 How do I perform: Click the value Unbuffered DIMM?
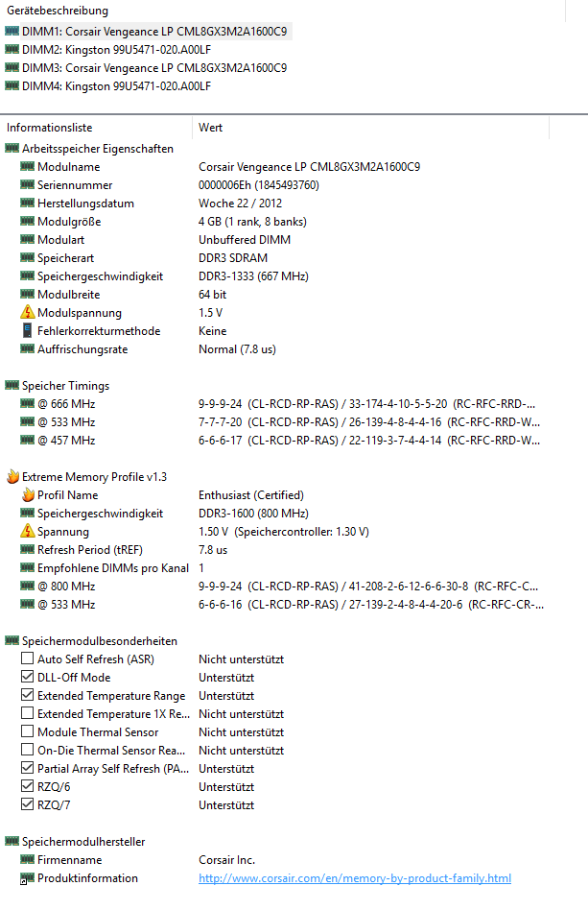245,240
